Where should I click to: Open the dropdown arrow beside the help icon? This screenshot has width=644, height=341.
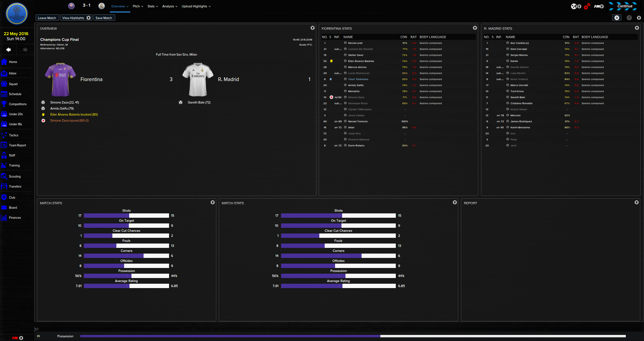click(x=639, y=18)
